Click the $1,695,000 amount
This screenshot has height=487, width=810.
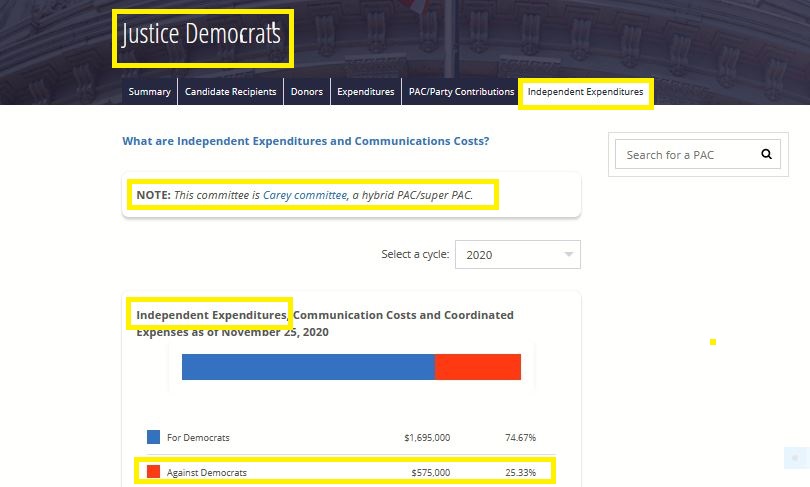click(427, 437)
